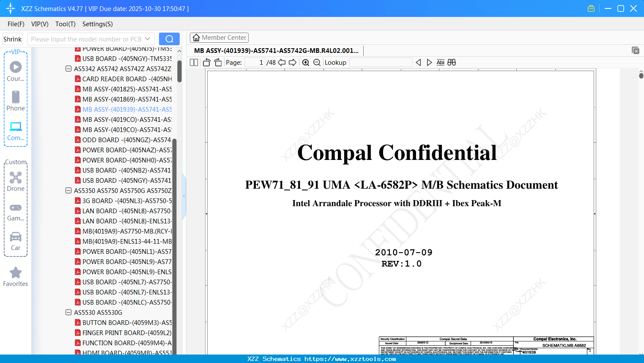Open the Tool(T) menu

point(66,24)
